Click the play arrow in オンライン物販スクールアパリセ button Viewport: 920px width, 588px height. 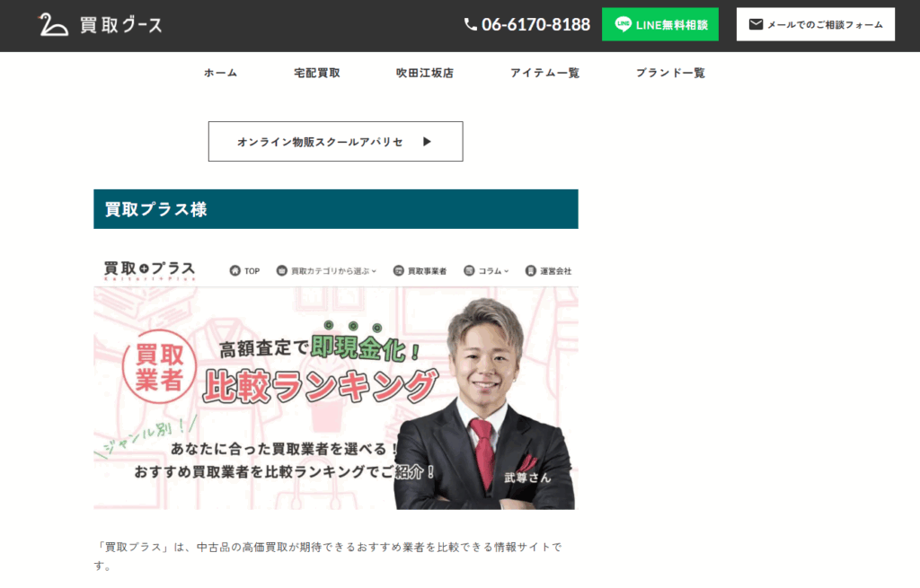(x=427, y=141)
